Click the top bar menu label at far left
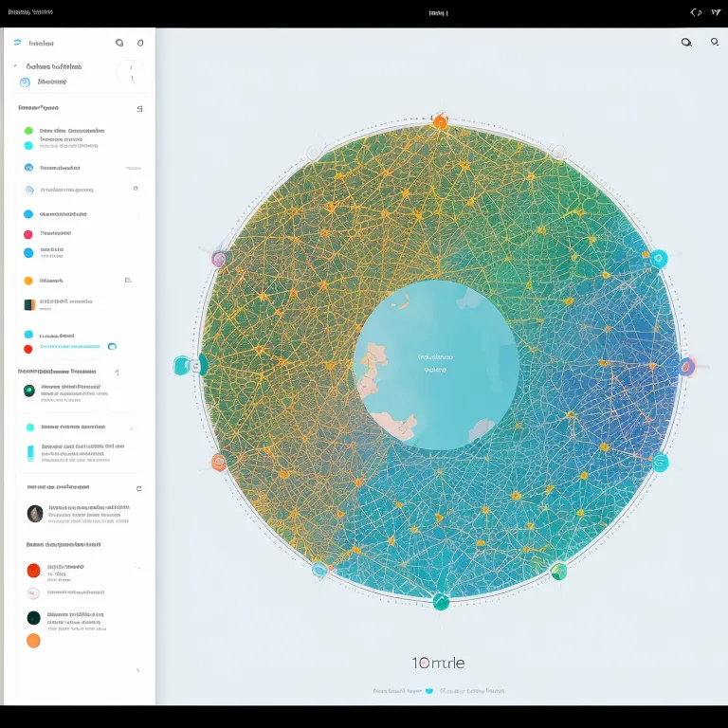 coord(29,13)
